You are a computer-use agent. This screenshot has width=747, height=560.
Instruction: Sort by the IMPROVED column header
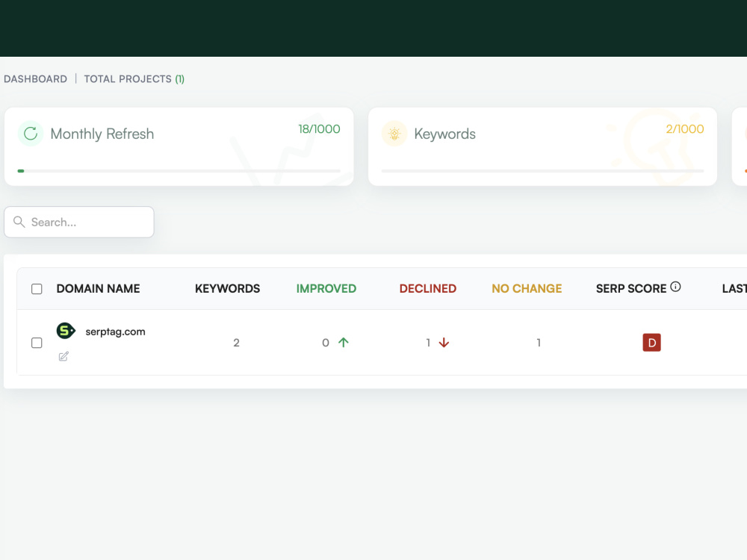[326, 288]
